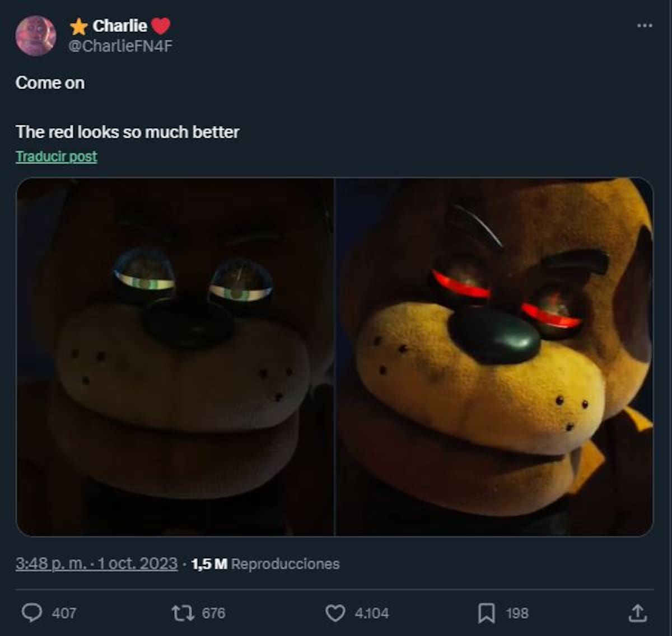This screenshot has width=672, height=636.
Task: Click the Traducir post link
Action: click(56, 156)
